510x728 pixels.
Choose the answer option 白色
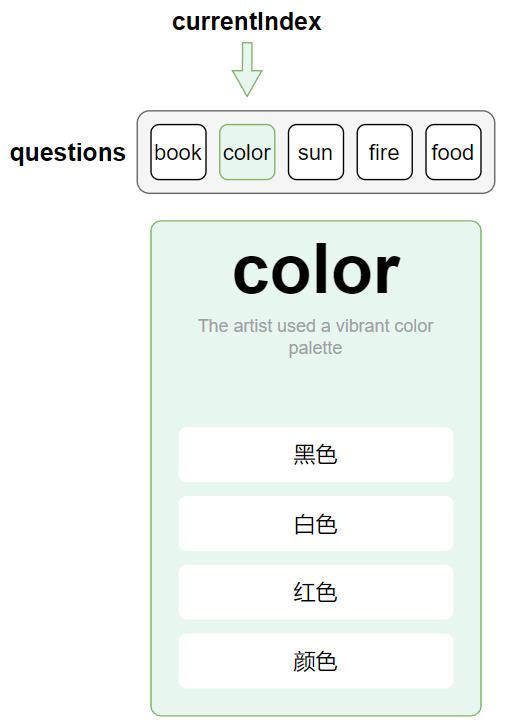[316, 523]
